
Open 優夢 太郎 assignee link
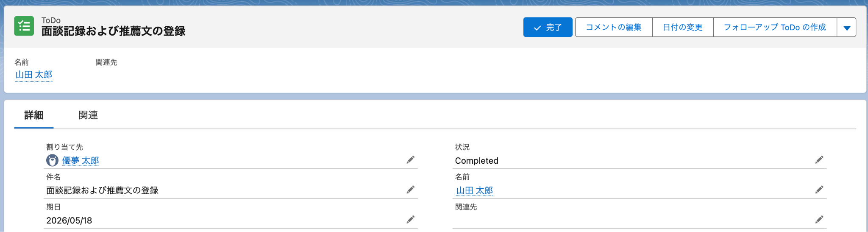[x=81, y=161]
